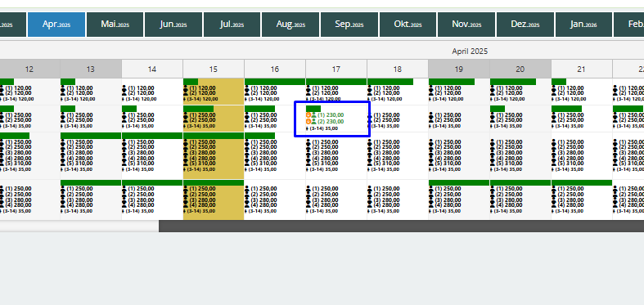The height and width of the screenshot is (305, 644).
Task: Open the day 17 cell with 230,00 prices
Action: pyautogui.click(x=336, y=119)
